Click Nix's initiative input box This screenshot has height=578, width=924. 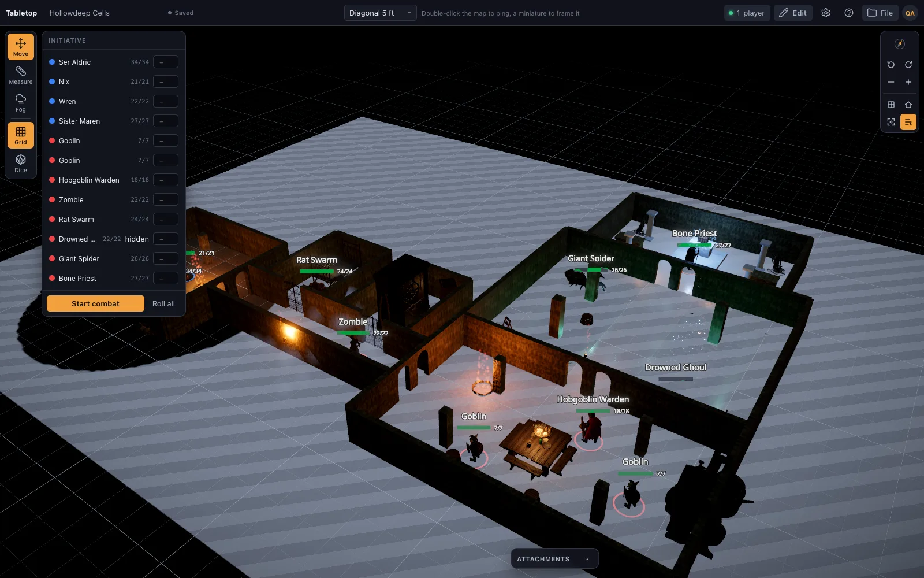click(166, 81)
